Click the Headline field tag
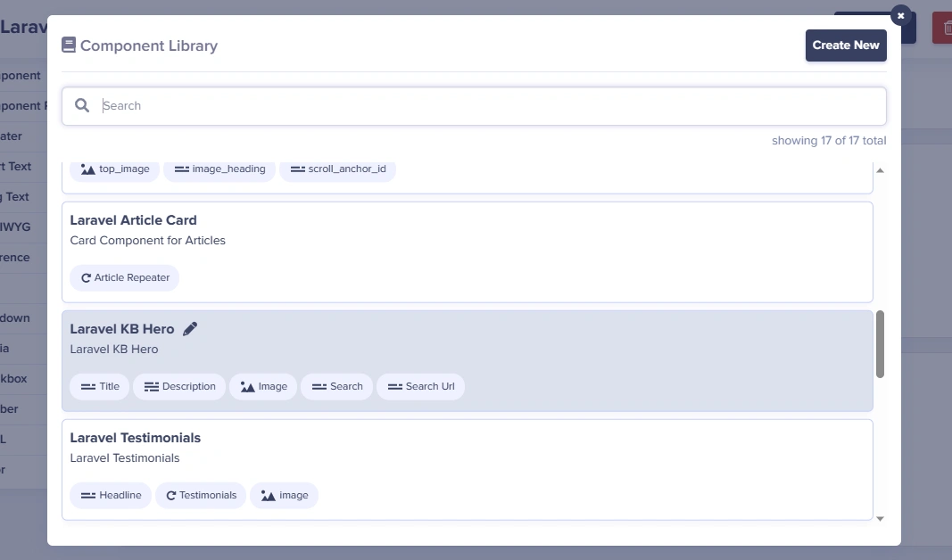Viewport: 952px width, 560px height. [x=111, y=495]
